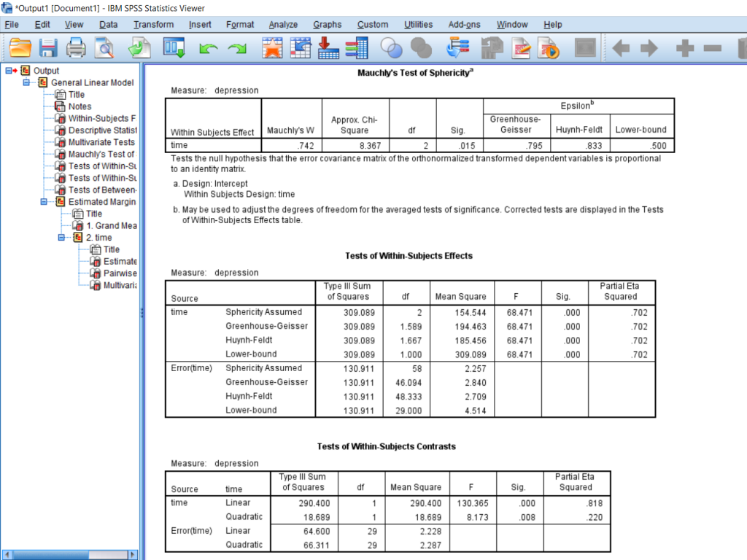Open the Analyze menu
Image resolution: width=747 pixels, height=560 pixels.
[282, 24]
